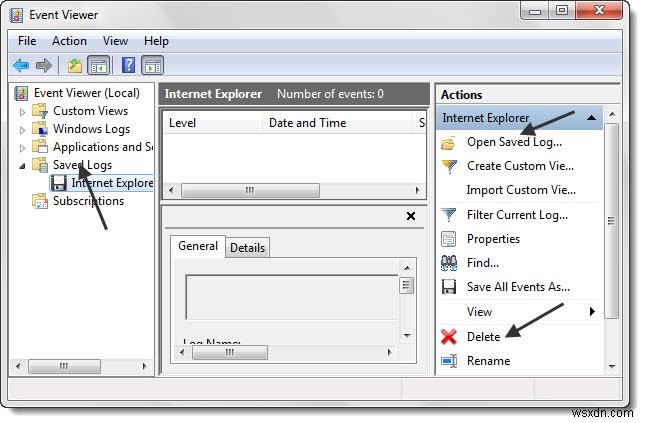The height and width of the screenshot is (423, 645).
Task: Click the Properties page icon
Action: (448, 239)
